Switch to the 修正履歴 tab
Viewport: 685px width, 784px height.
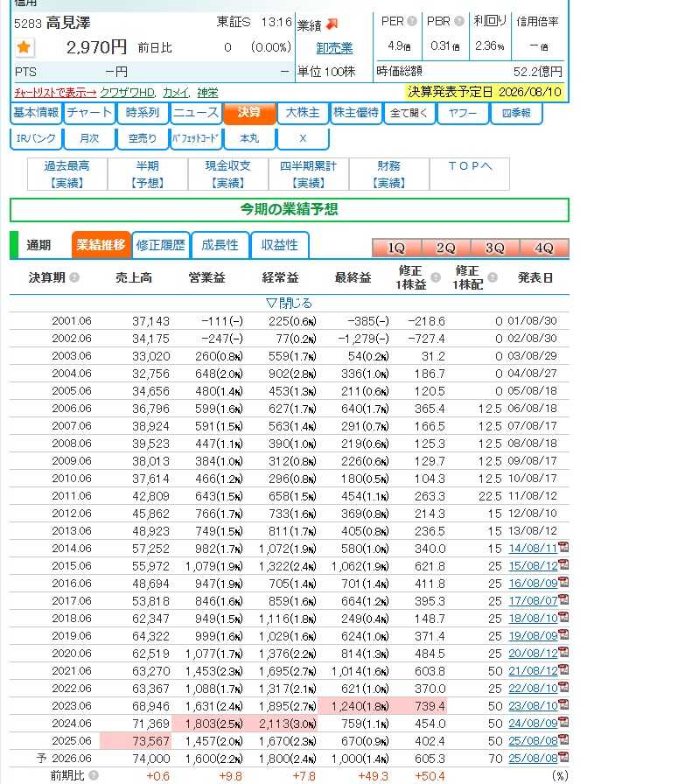click(x=160, y=245)
